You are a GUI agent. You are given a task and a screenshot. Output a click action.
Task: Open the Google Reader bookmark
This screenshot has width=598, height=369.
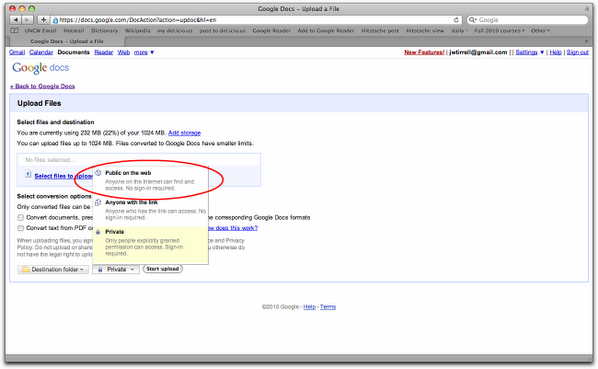point(271,30)
